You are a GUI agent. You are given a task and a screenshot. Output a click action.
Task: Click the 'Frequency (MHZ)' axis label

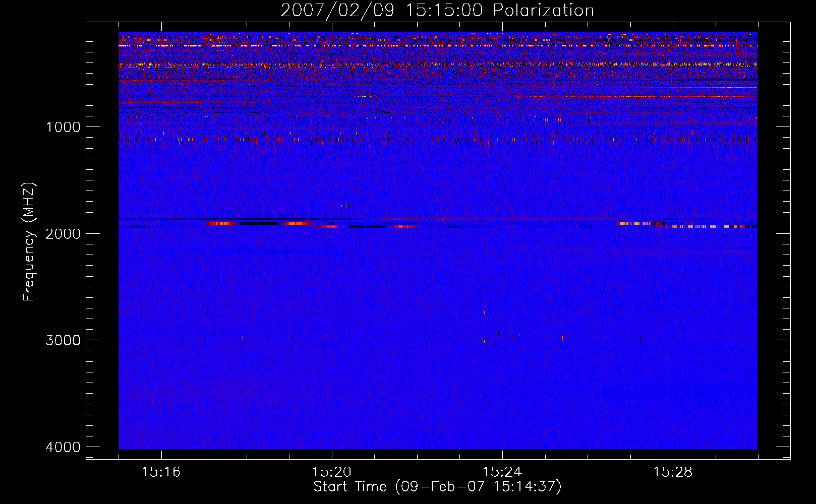pos(29,242)
